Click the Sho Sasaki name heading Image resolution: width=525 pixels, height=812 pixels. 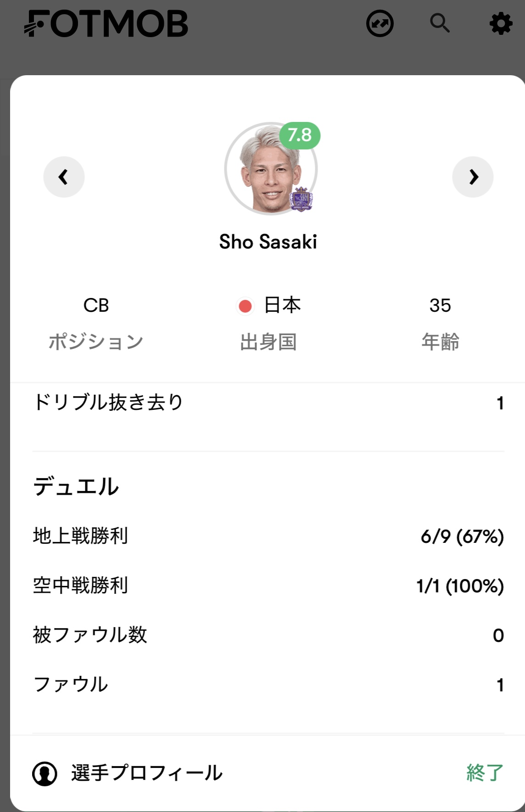point(268,242)
